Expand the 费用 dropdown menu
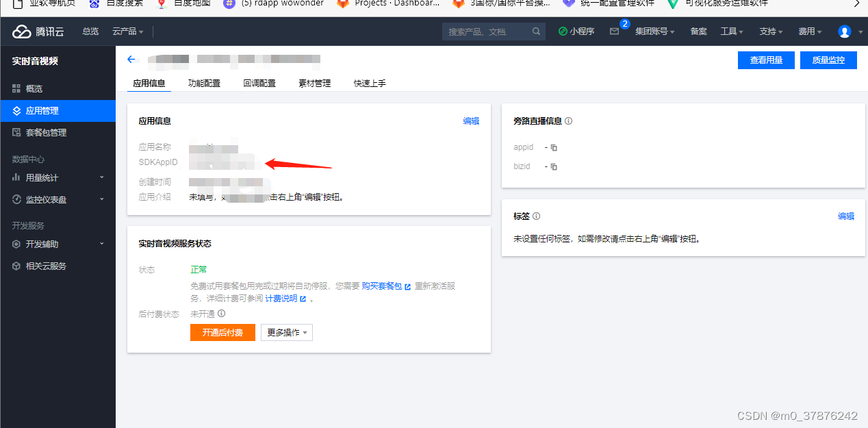 (x=810, y=32)
